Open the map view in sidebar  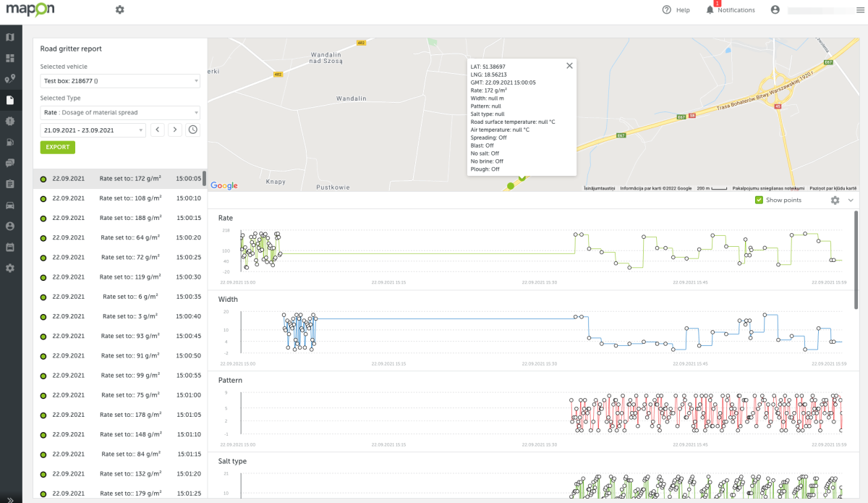coord(10,37)
